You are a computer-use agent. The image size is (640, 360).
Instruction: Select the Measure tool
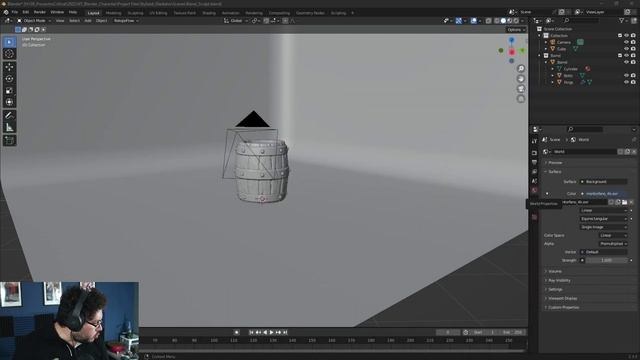(9, 127)
